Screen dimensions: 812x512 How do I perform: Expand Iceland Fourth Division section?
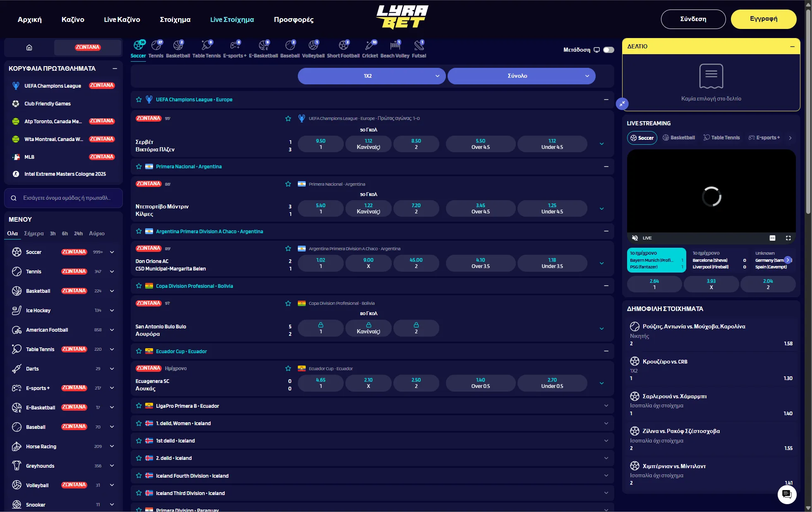[606, 476]
